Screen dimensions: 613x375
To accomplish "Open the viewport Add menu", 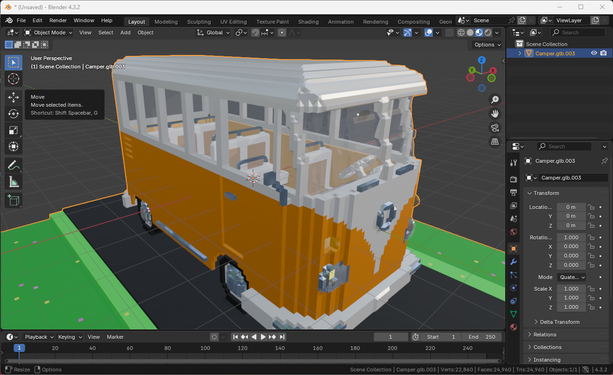I will 125,33.
